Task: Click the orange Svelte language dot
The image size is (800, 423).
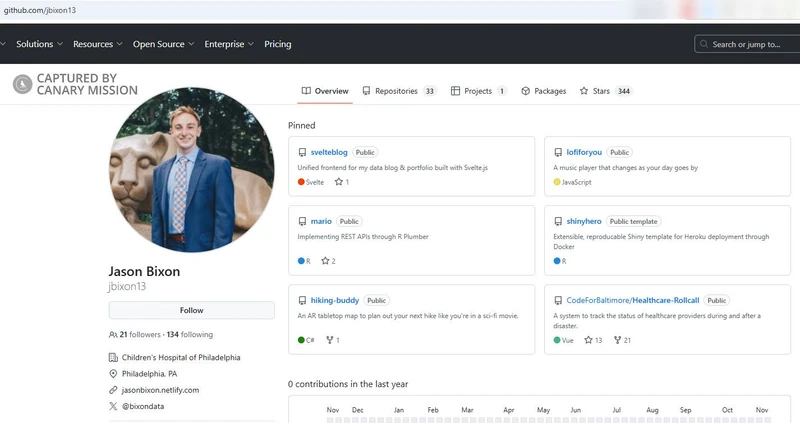Action: point(301,182)
